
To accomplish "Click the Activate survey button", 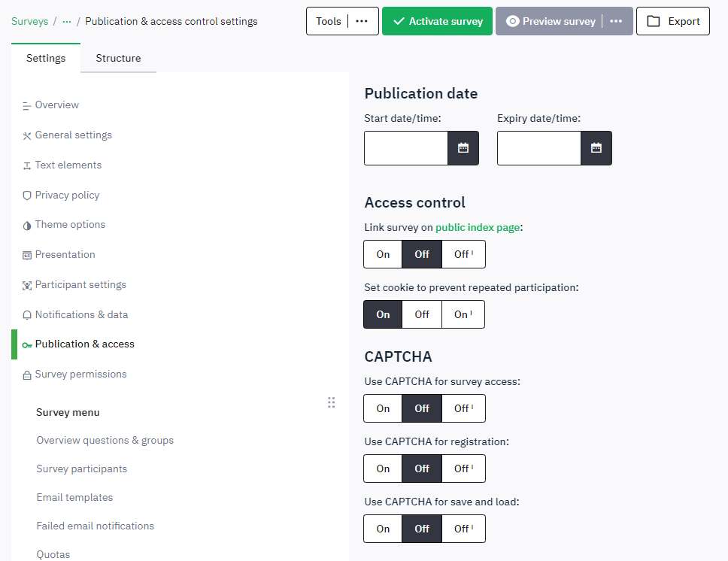I will tap(437, 21).
